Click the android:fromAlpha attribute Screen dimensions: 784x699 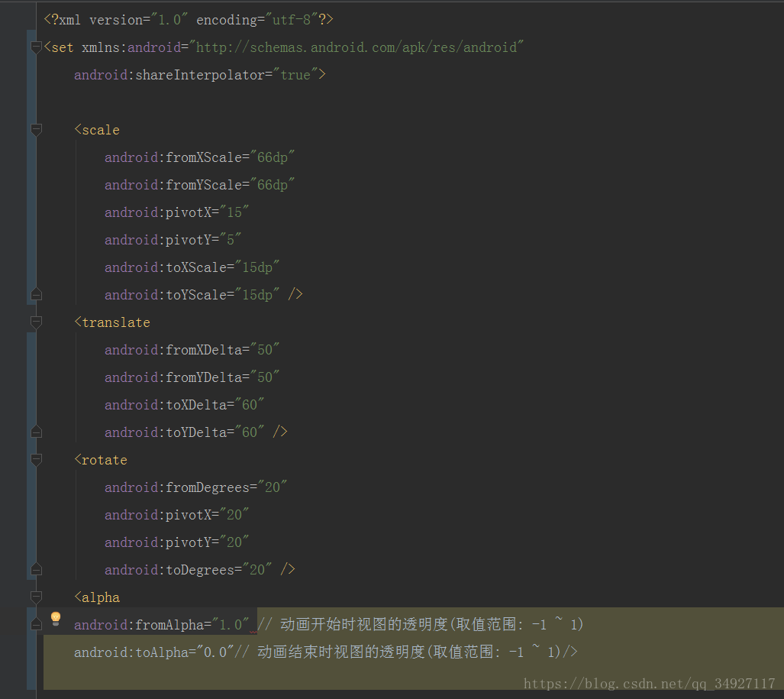138,624
